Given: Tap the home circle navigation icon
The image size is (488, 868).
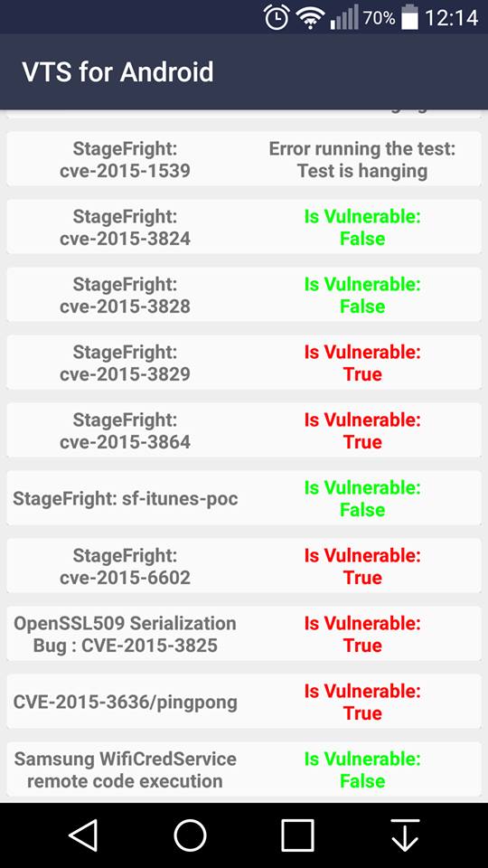Looking at the screenshot, I should click(190, 835).
